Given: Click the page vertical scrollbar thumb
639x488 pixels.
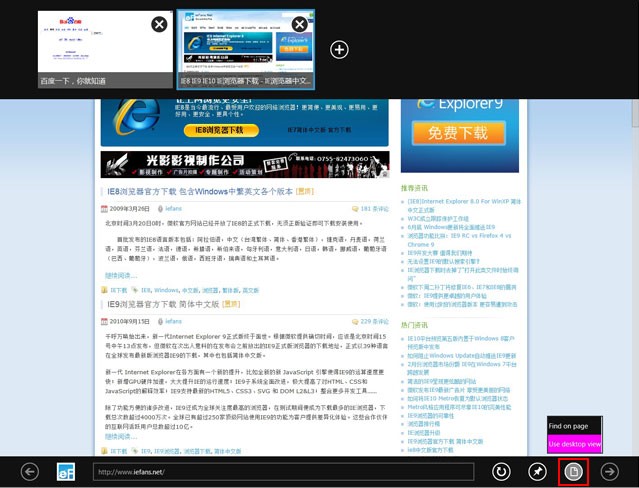Looking at the screenshot, I should [636, 113].
